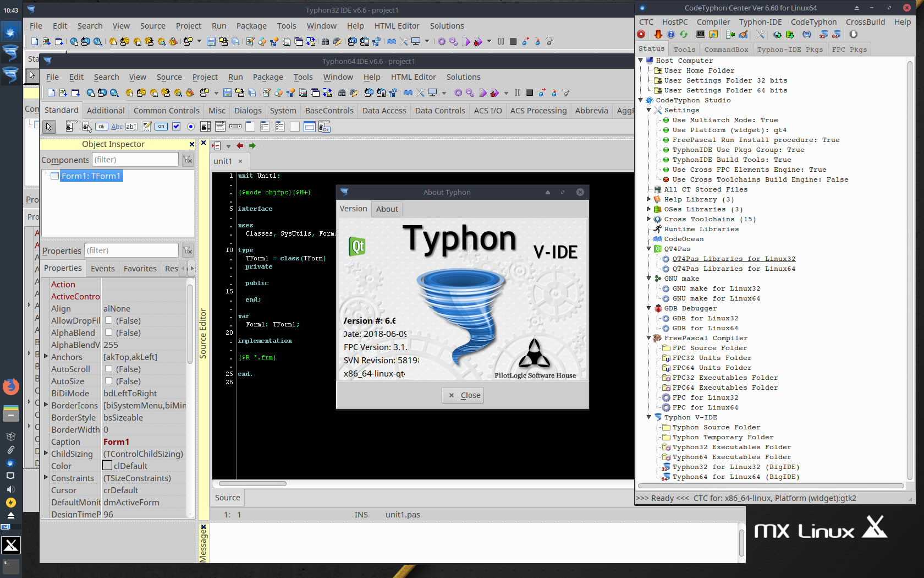Close the unit1 editor tab

pyautogui.click(x=240, y=161)
